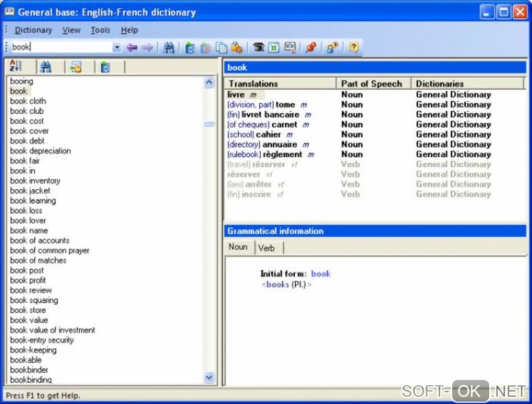
Task: Select 'book cloth' in the word list
Action: pyautogui.click(x=28, y=101)
